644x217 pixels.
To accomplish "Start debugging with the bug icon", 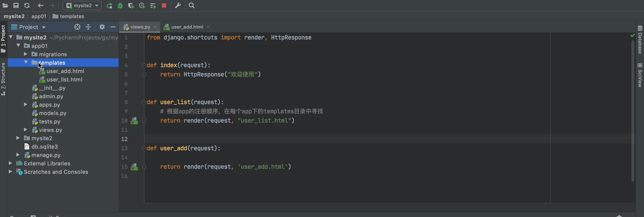I will [120, 5].
